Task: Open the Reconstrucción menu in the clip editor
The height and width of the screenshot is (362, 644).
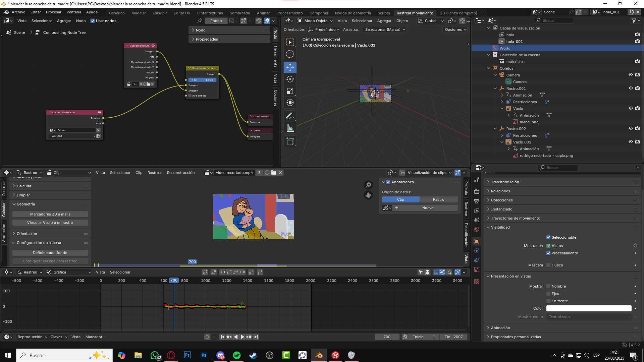Action: (181, 173)
